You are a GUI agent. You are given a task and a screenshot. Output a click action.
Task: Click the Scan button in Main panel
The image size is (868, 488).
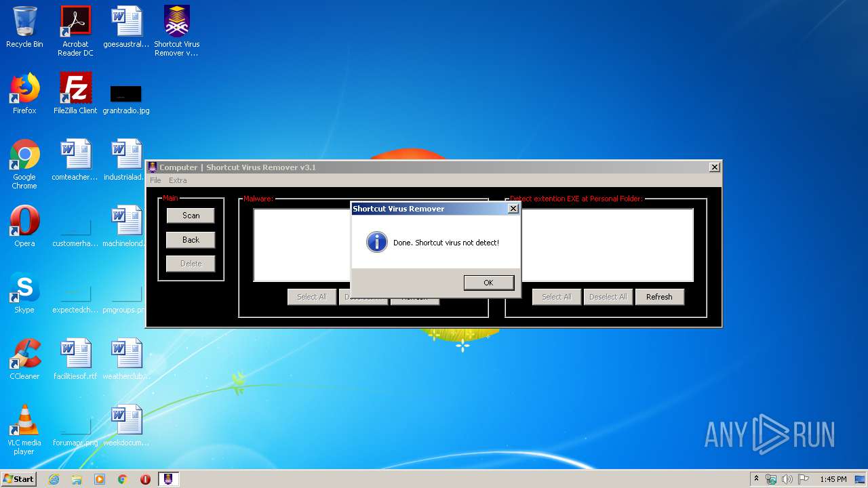[x=191, y=216]
